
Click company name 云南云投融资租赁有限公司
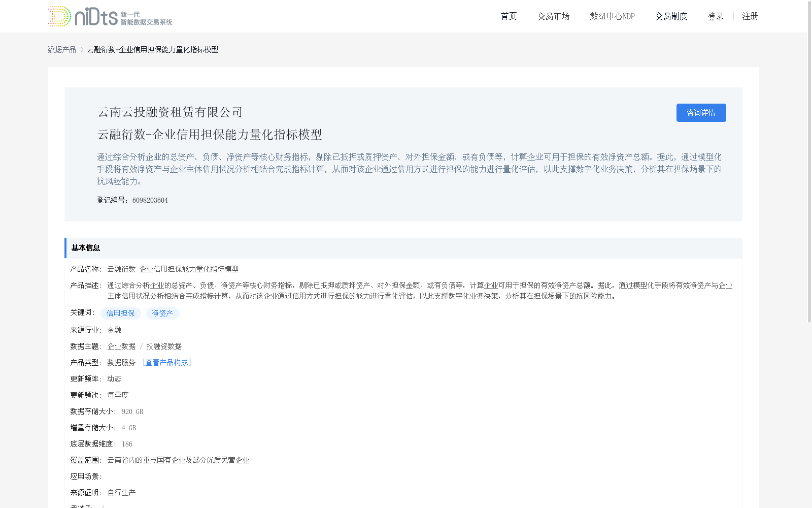click(x=170, y=112)
